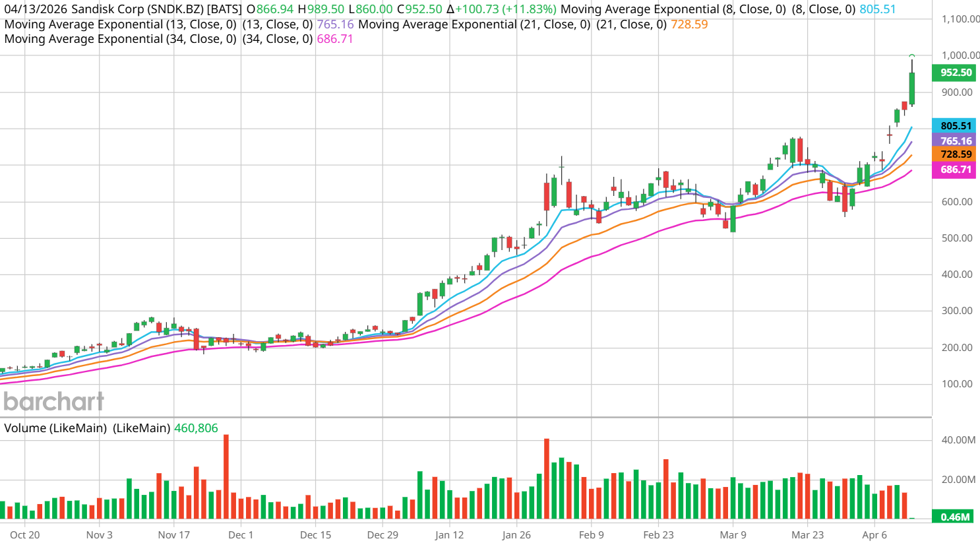Viewport: 980px width, 545px height.
Task: Click the 1,000.00 price axis label
Action: coord(960,55)
